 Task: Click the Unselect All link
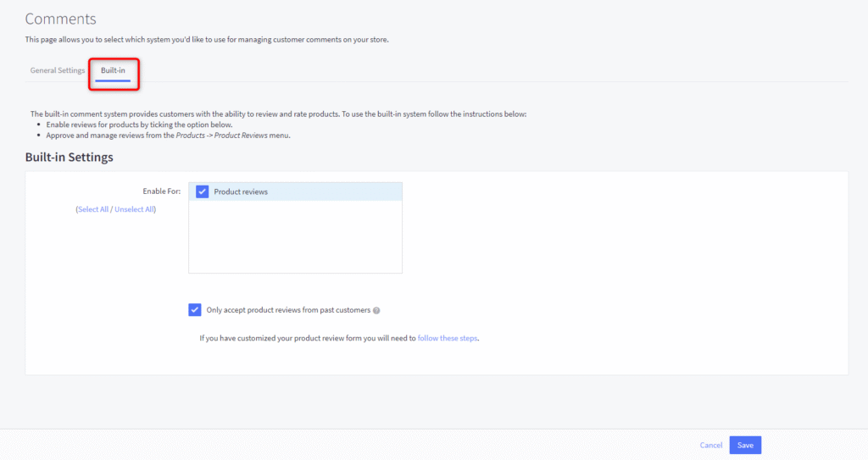coord(134,209)
